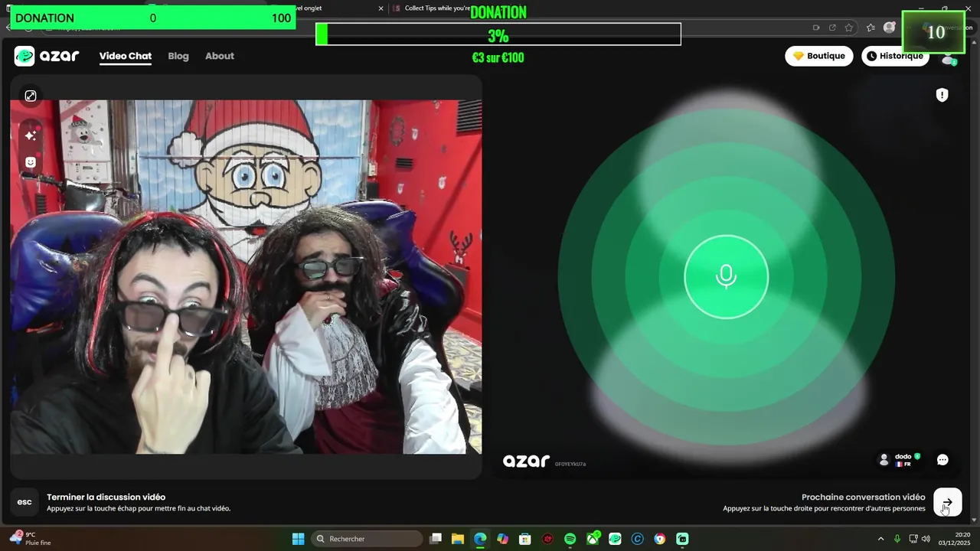Screen dimensions: 980x551
Task: Open Microsoft Edge from the taskbar
Action: (x=480, y=539)
